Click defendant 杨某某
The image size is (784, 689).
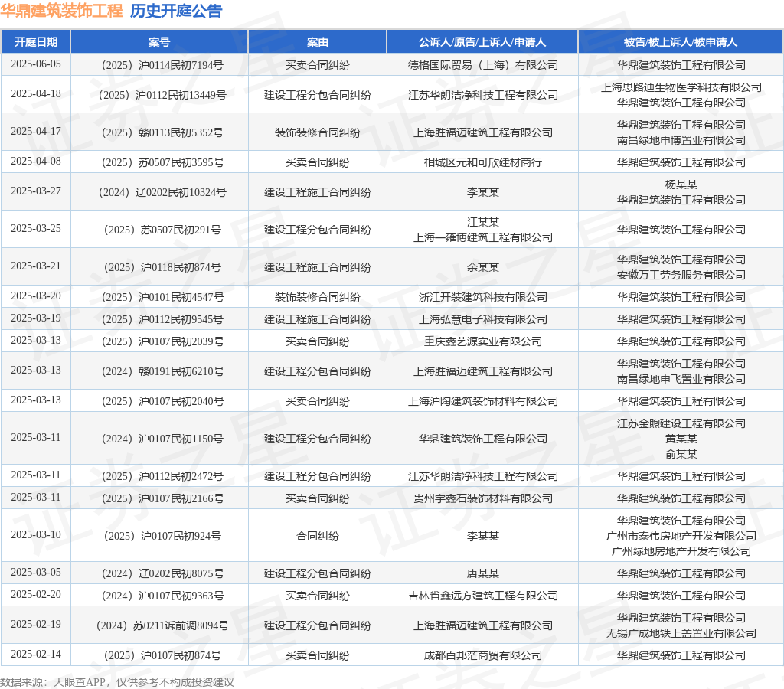click(681, 184)
